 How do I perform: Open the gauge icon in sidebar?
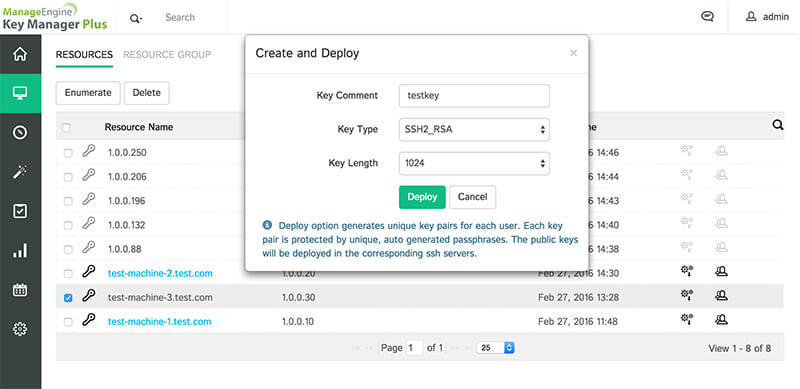[x=20, y=133]
